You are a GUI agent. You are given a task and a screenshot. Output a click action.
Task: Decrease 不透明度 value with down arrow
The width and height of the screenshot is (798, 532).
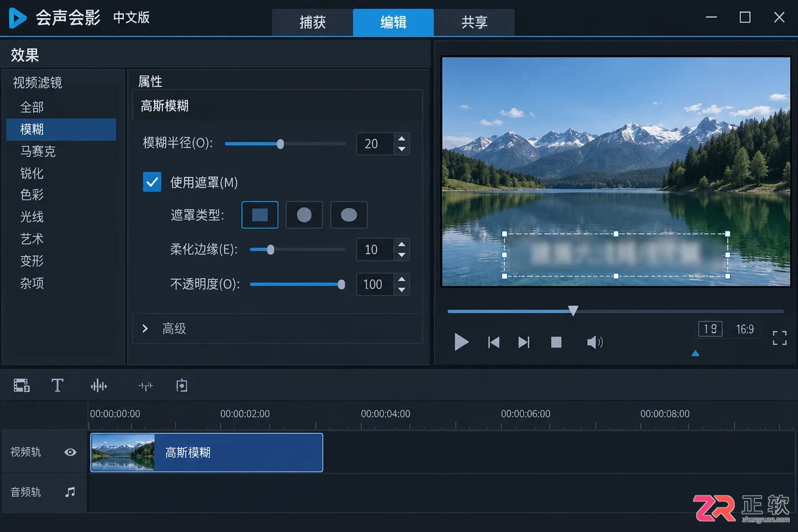coord(402,290)
